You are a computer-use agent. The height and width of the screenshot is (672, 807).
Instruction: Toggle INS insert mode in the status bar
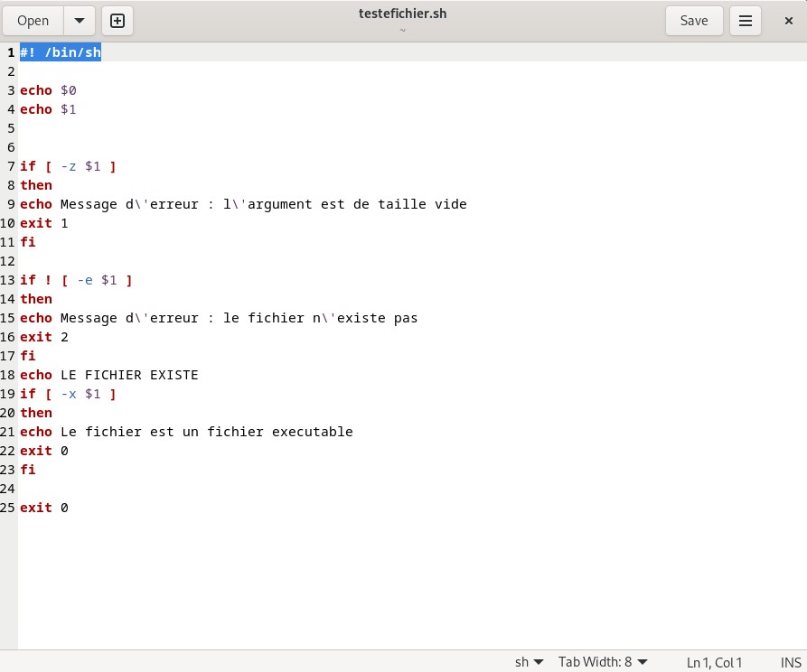(x=791, y=662)
